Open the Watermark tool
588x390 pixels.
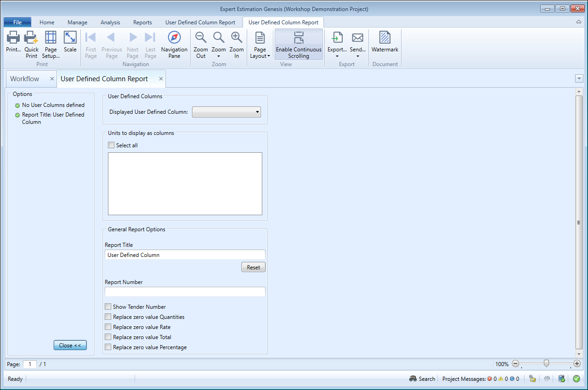point(385,38)
